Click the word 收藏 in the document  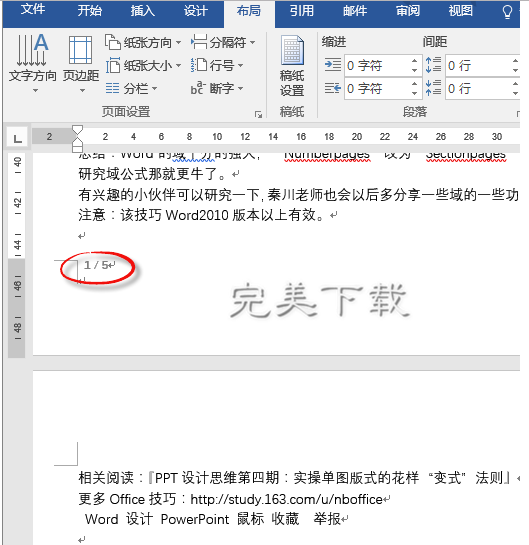285,519
